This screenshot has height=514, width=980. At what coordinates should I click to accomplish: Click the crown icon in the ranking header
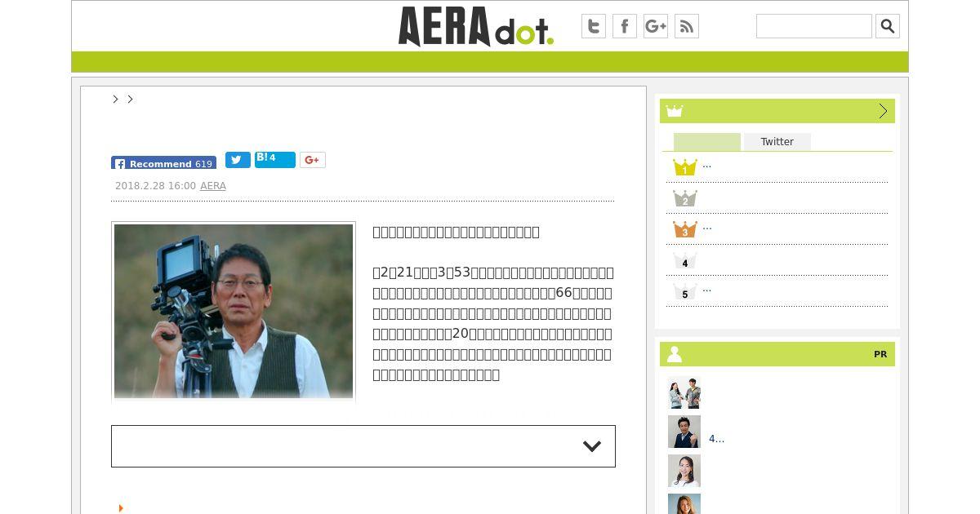(675, 111)
